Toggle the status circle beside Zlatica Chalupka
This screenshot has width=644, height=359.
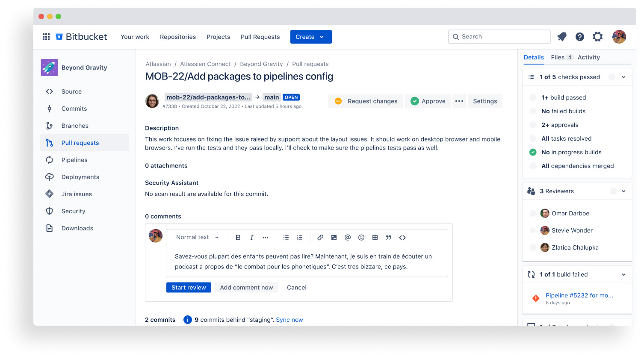[x=533, y=247]
